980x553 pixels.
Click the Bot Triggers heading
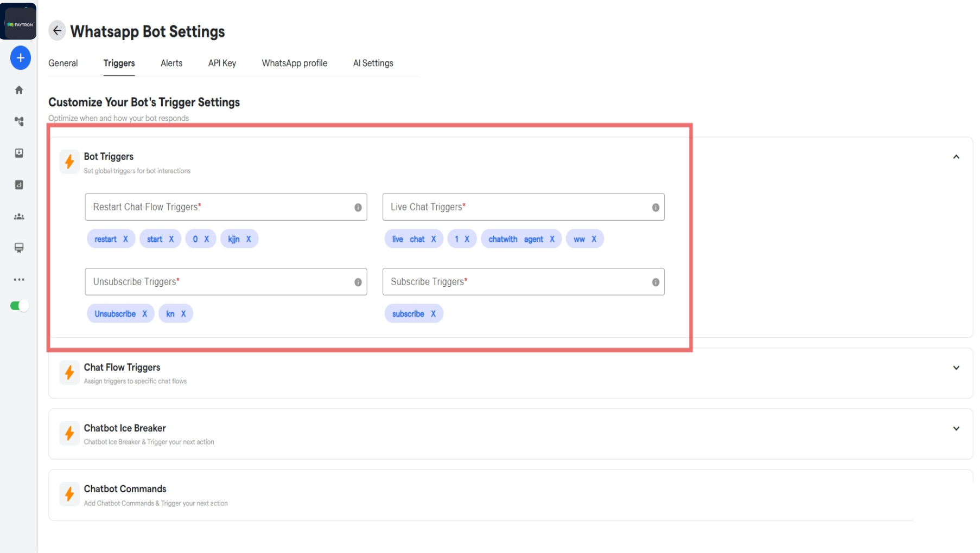pos(109,156)
